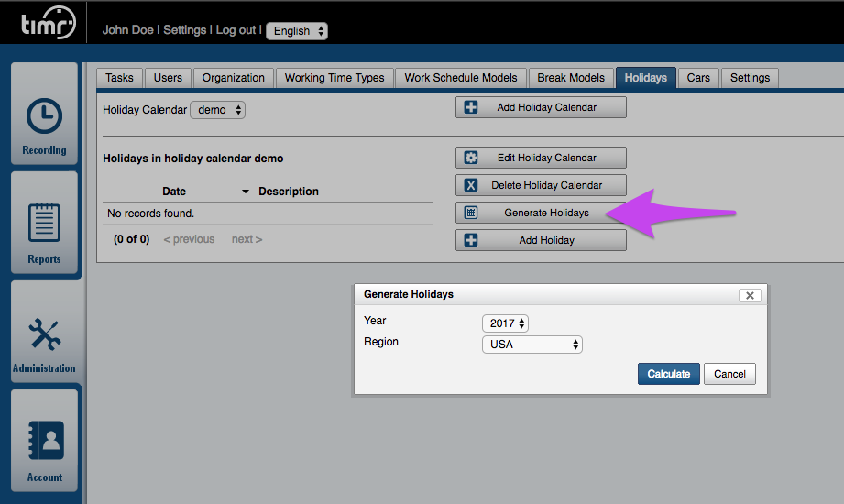
Task: Expand the Region dropdown set to USA
Action: pyautogui.click(x=532, y=345)
